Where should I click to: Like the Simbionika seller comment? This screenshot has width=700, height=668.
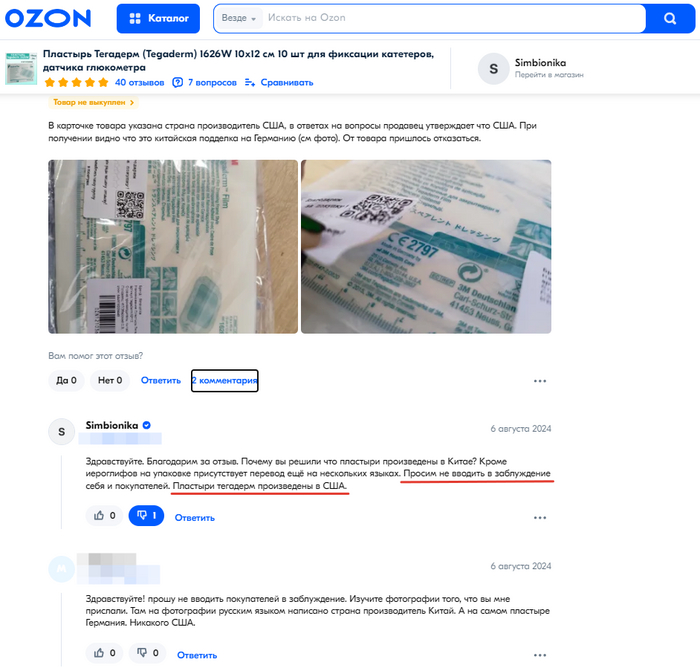pos(104,516)
